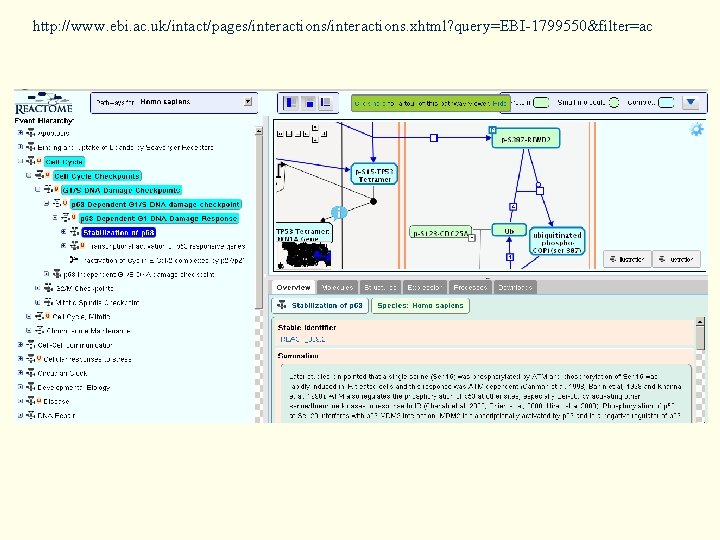720x540 pixels.
Task: Click pathway icon beside Cell Cycle, Mitotic
Action: (39, 316)
